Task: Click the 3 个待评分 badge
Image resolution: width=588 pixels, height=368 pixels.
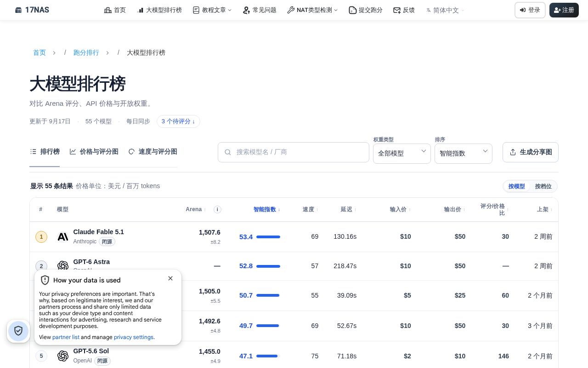Action: pos(178,121)
